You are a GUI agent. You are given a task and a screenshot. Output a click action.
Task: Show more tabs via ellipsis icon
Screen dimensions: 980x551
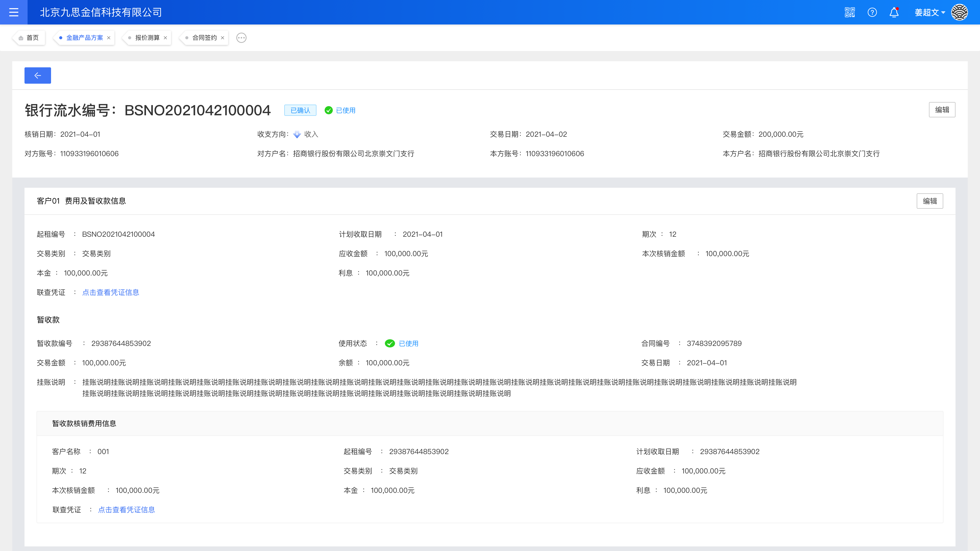(x=241, y=38)
